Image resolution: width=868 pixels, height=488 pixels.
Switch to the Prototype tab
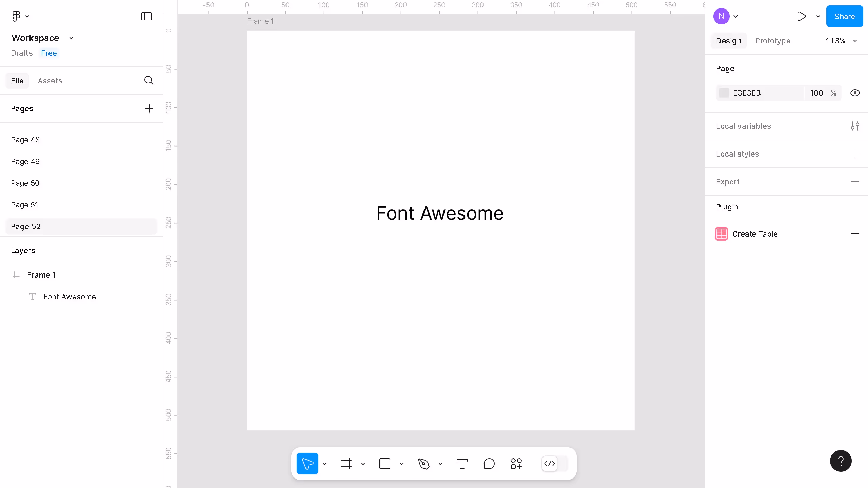point(773,41)
